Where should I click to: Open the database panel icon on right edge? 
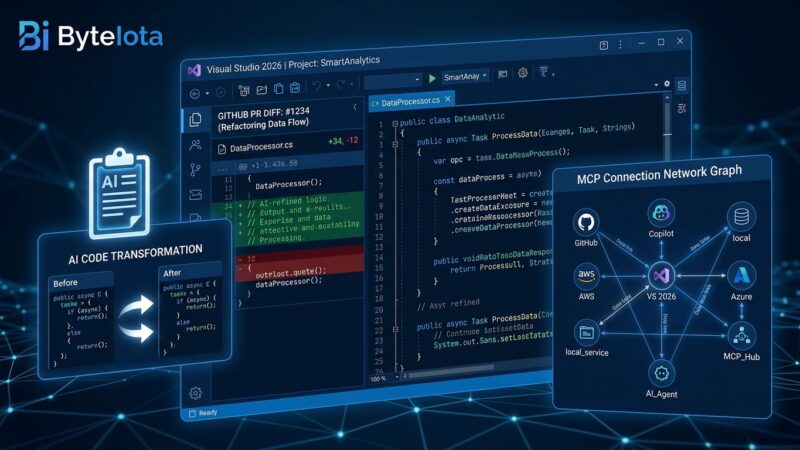[x=682, y=86]
